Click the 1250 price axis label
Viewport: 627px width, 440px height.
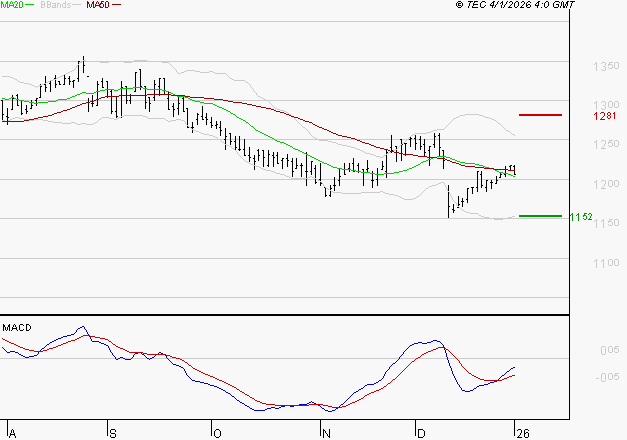click(606, 144)
